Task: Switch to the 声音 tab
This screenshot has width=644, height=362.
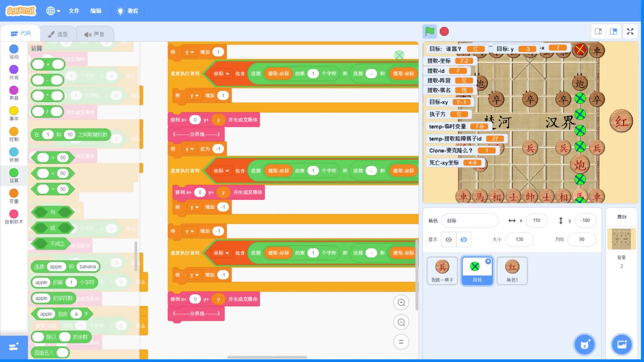Action: coord(94,34)
